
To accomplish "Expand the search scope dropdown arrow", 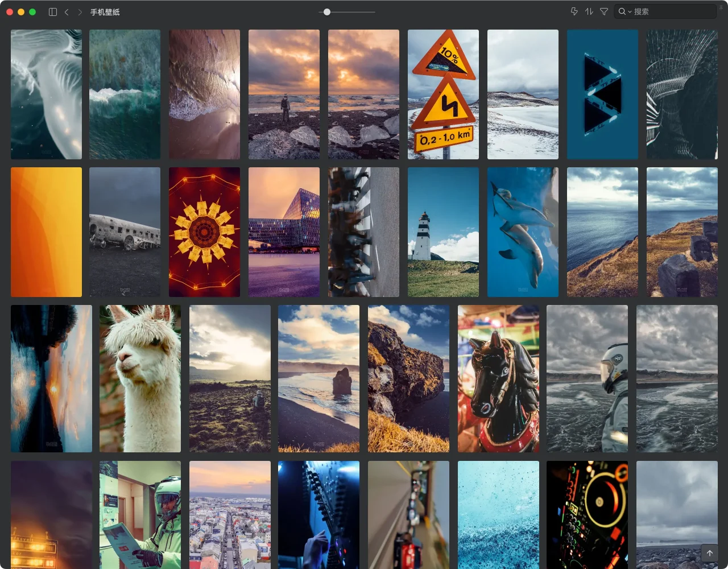I will 630,12.
